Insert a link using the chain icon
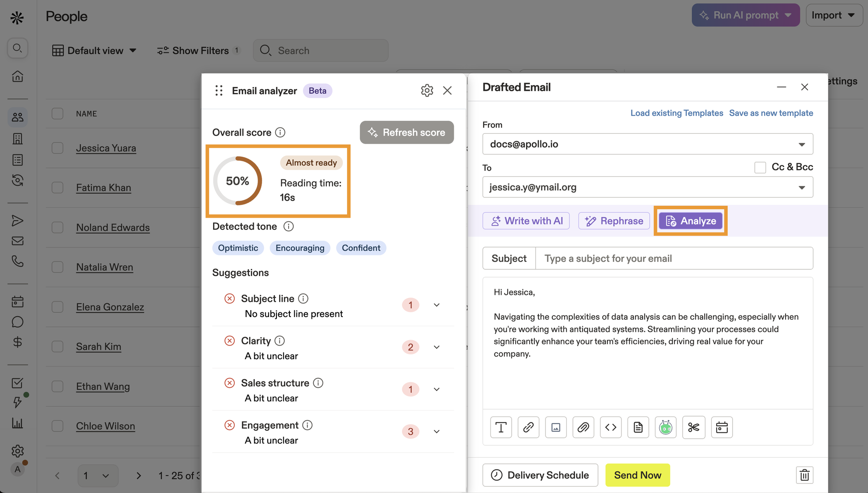Image resolution: width=868 pixels, height=493 pixels. pyautogui.click(x=528, y=427)
